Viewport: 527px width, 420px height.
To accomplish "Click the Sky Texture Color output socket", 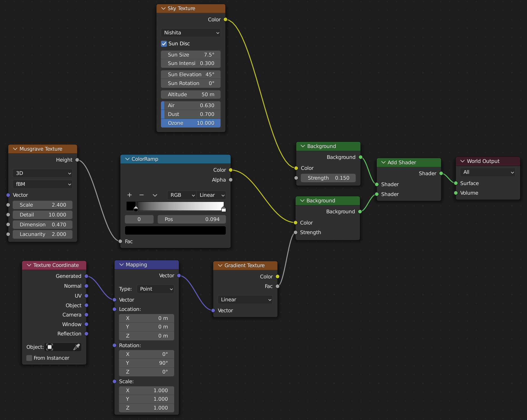I will (x=225, y=19).
